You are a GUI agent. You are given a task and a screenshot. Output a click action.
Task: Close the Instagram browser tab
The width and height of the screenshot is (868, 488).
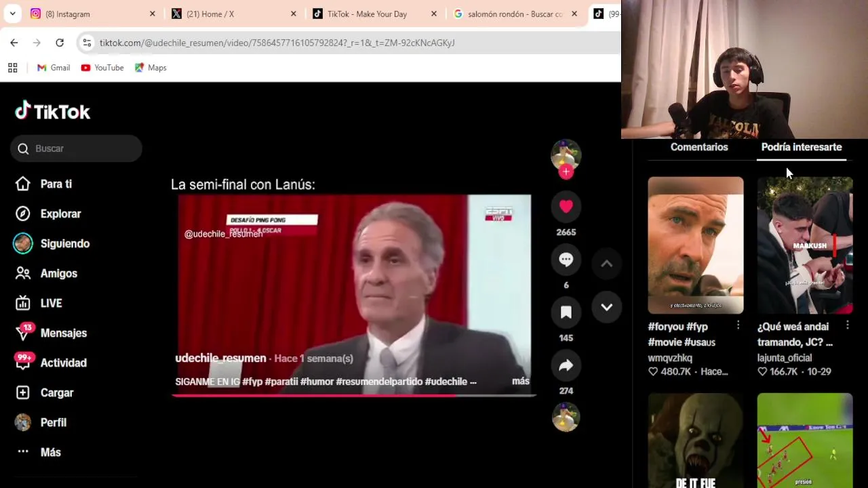click(x=152, y=14)
